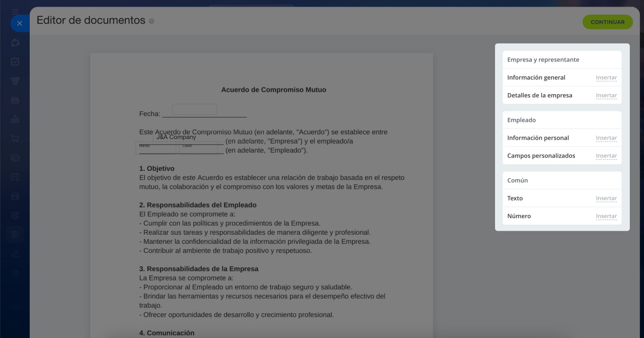Select the Marita name field block
Screen dimensions: 644x338
point(155,148)
